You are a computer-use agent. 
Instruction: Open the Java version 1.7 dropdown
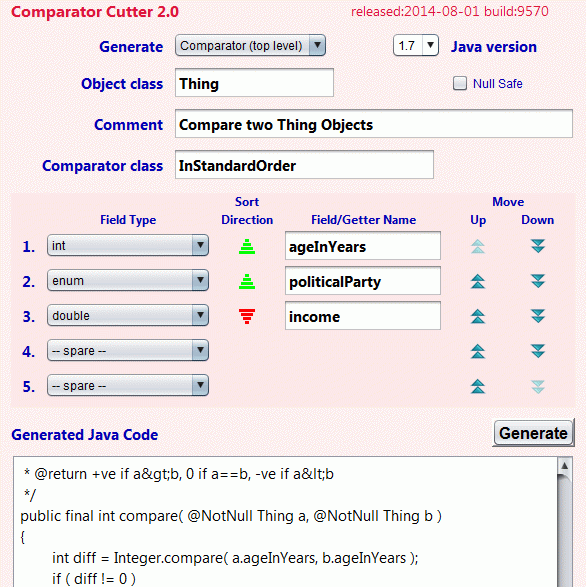[416, 45]
